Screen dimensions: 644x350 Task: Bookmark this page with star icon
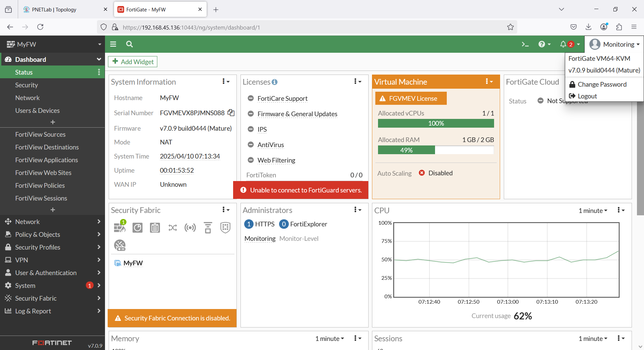coord(511,27)
